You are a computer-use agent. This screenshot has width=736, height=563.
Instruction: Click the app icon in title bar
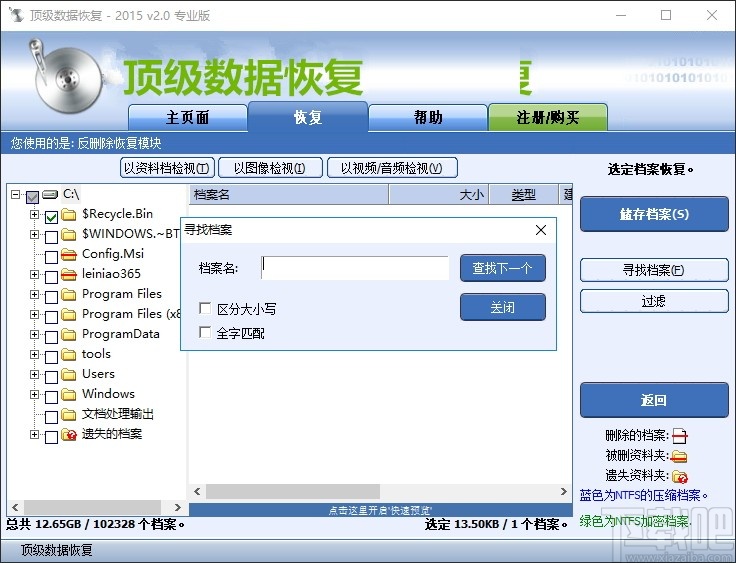[x=16, y=15]
